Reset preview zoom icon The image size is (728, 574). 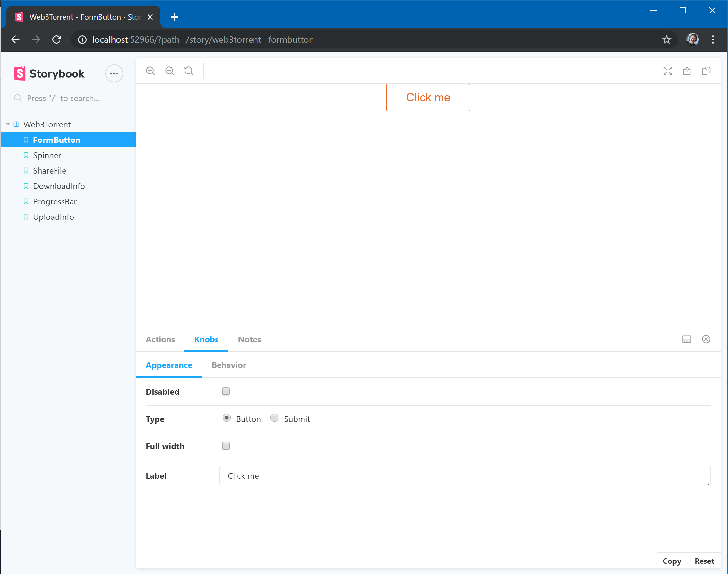pyautogui.click(x=189, y=71)
